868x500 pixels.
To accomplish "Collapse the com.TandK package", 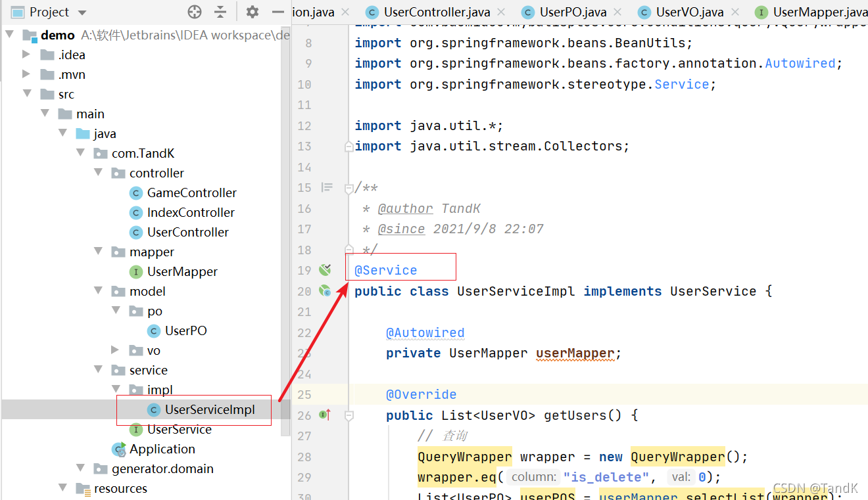I will tap(80, 154).
